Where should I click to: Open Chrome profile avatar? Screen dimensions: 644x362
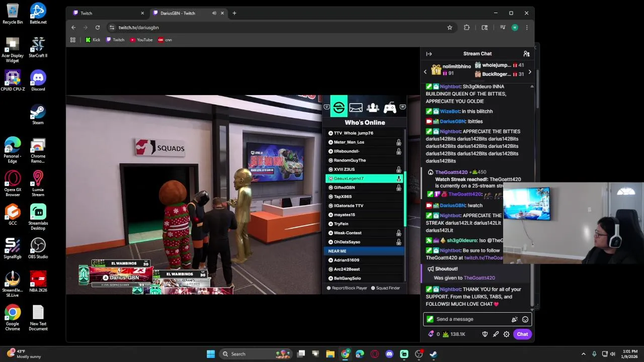(515, 28)
